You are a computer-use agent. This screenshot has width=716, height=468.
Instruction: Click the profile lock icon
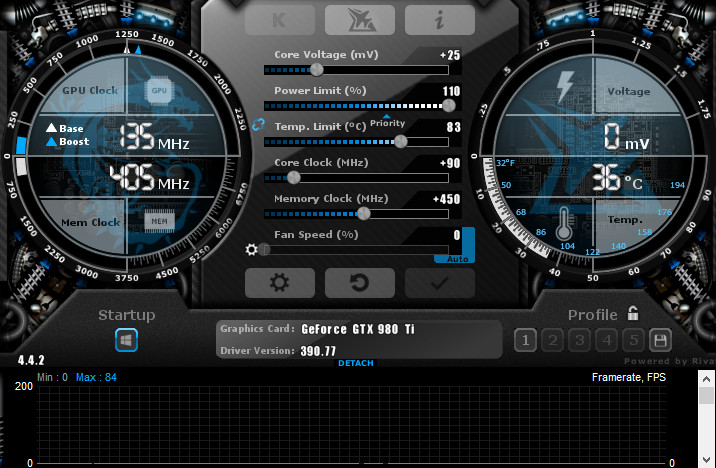[x=633, y=313]
